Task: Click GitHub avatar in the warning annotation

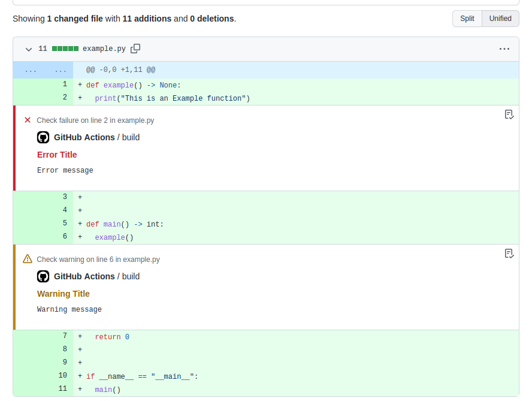Action: coord(43,276)
